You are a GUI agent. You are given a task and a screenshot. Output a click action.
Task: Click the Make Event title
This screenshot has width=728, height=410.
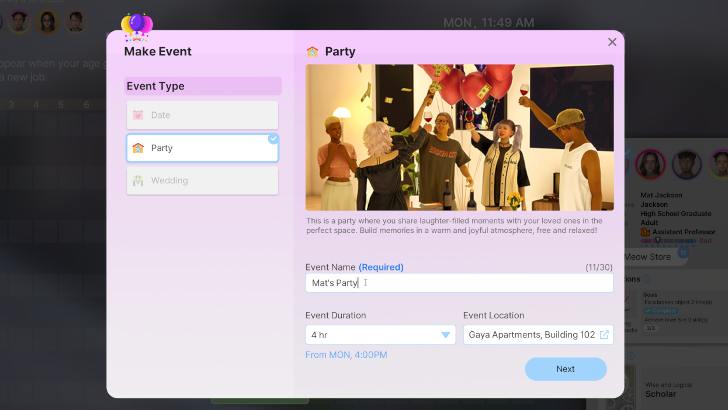click(x=157, y=52)
